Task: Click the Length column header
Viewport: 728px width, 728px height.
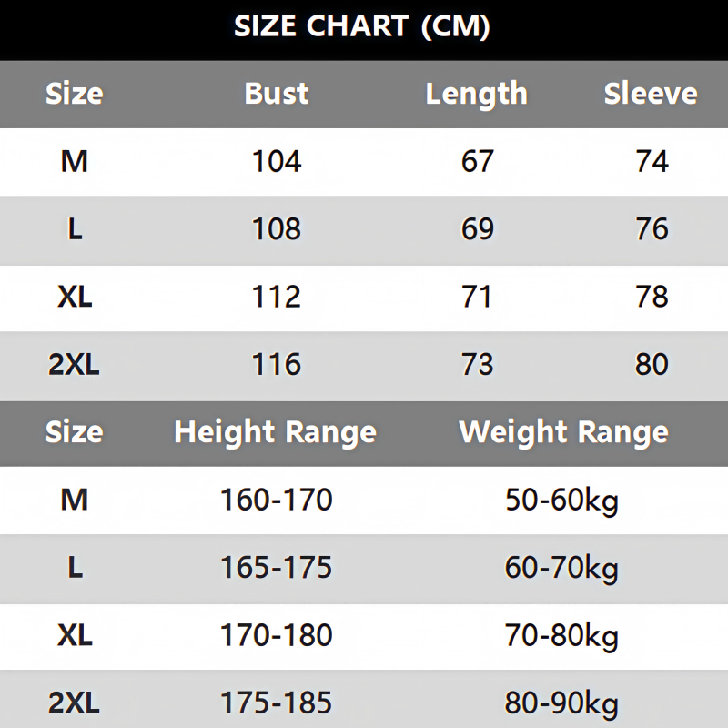Action: coord(476,94)
